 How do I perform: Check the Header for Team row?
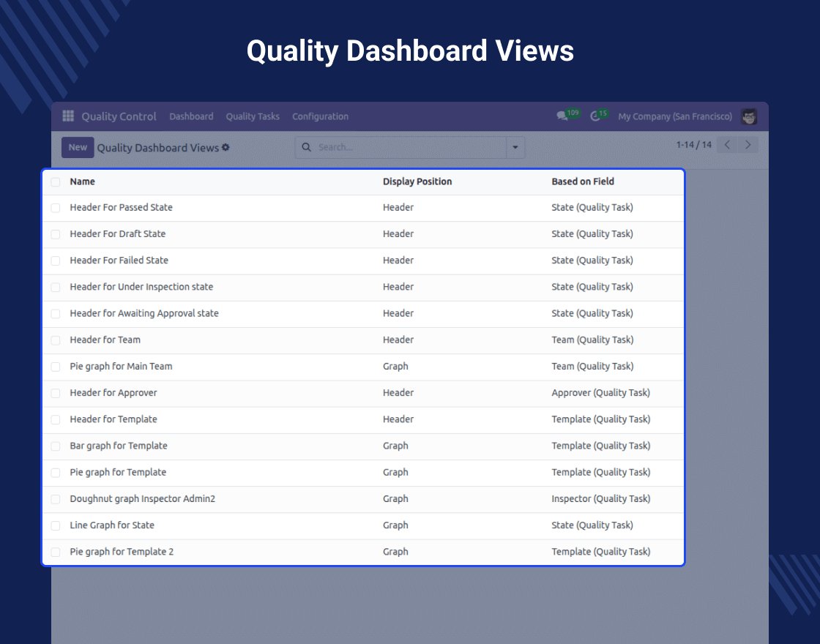tap(56, 340)
